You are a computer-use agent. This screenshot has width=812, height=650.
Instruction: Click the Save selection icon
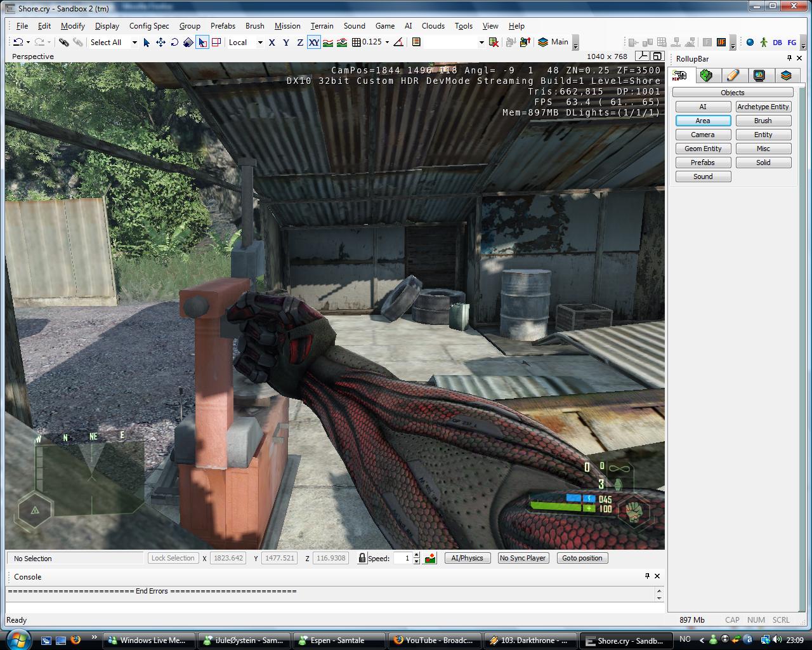(511, 42)
